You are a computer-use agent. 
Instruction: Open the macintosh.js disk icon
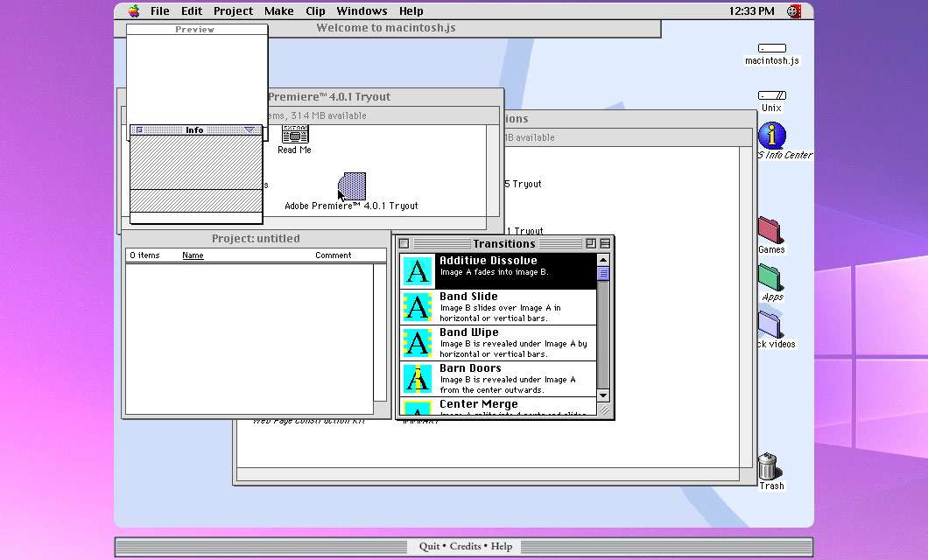(x=772, y=48)
